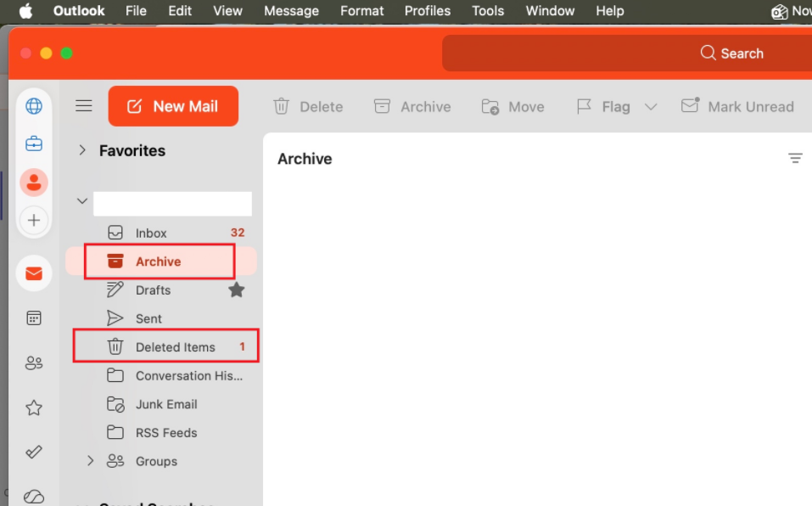812x506 pixels.
Task: Open the filter icon in Archive list
Action: pyautogui.click(x=795, y=158)
